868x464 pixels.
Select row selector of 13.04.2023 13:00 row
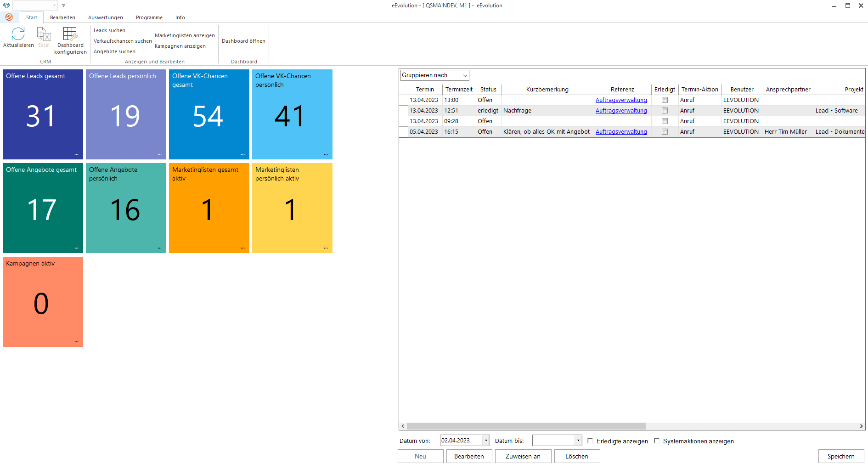404,100
